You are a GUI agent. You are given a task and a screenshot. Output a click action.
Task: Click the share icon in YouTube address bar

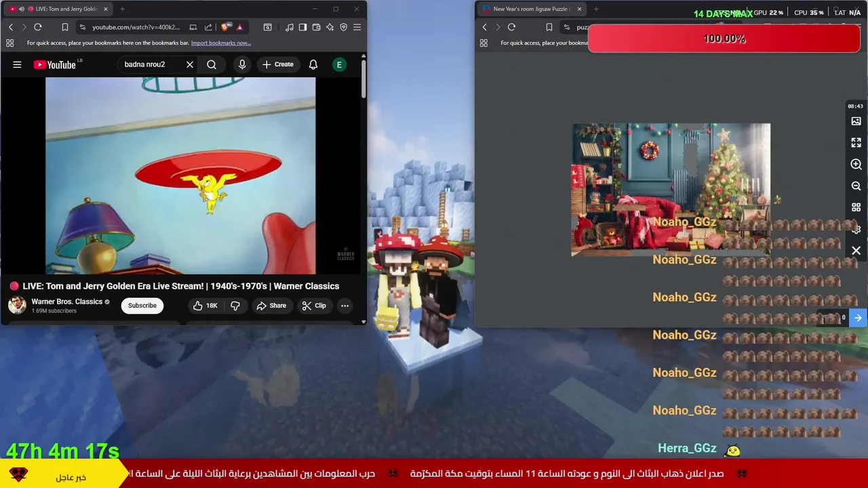(208, 27)
